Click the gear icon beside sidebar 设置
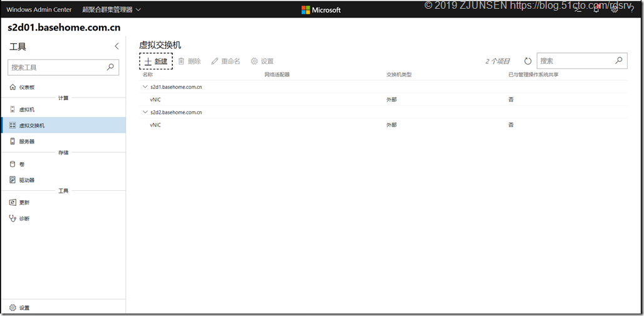The height and width of the screenshot is (316, 644). (x=13, y=307)
